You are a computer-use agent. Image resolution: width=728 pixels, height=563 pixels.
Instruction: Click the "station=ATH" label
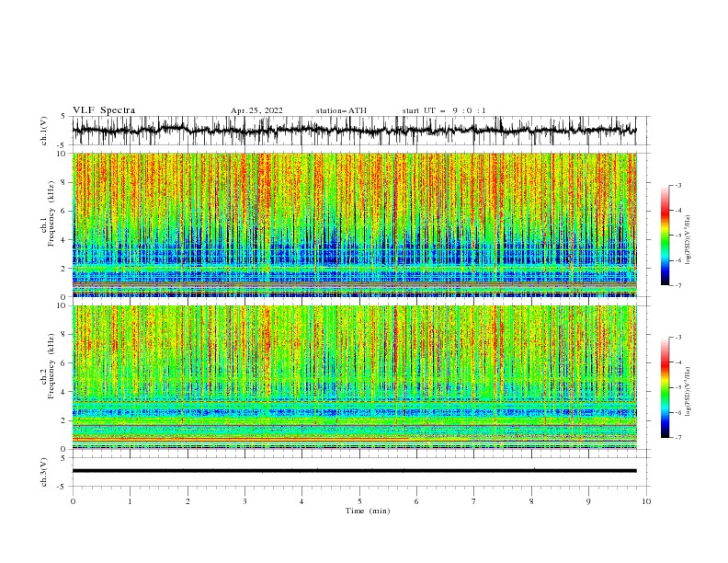point(341,110)
